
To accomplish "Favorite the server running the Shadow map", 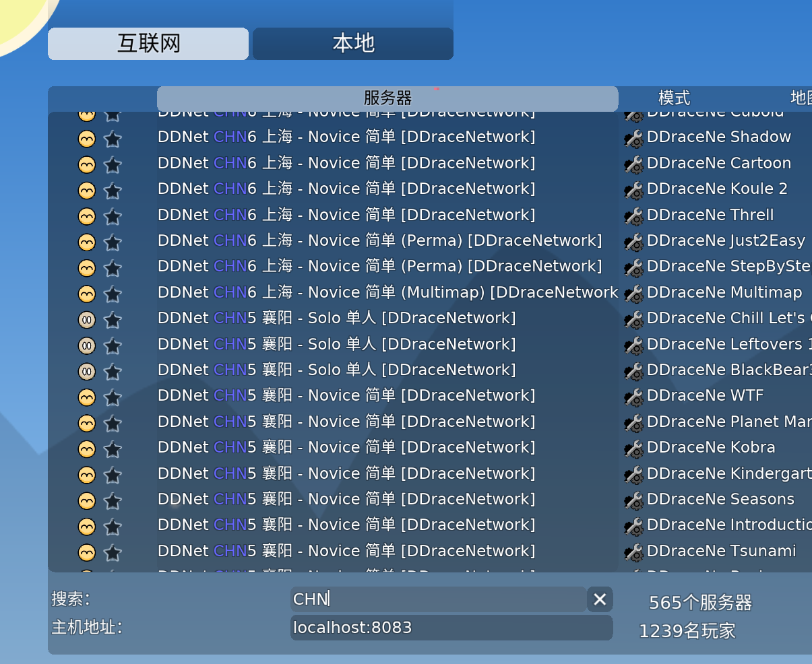I will 113,139.
